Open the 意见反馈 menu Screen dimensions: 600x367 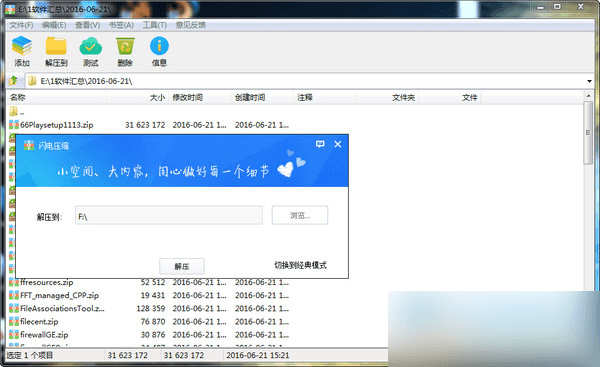pos(191,25)
